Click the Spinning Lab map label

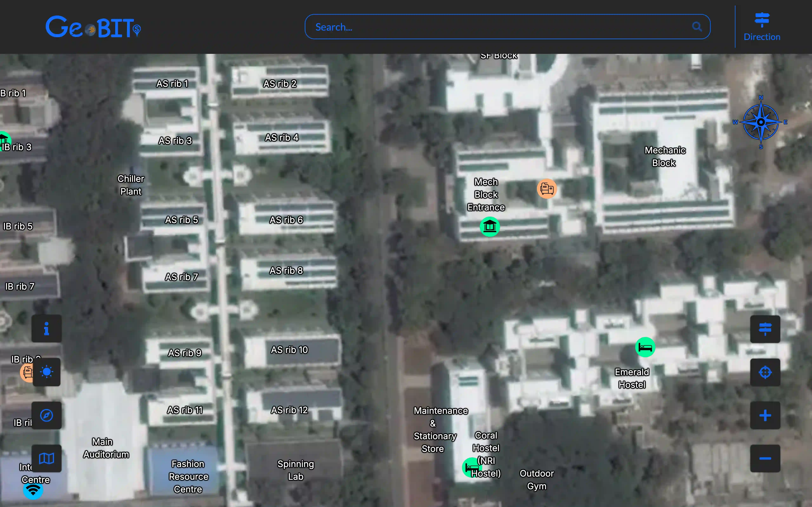(x=296, y=470)
